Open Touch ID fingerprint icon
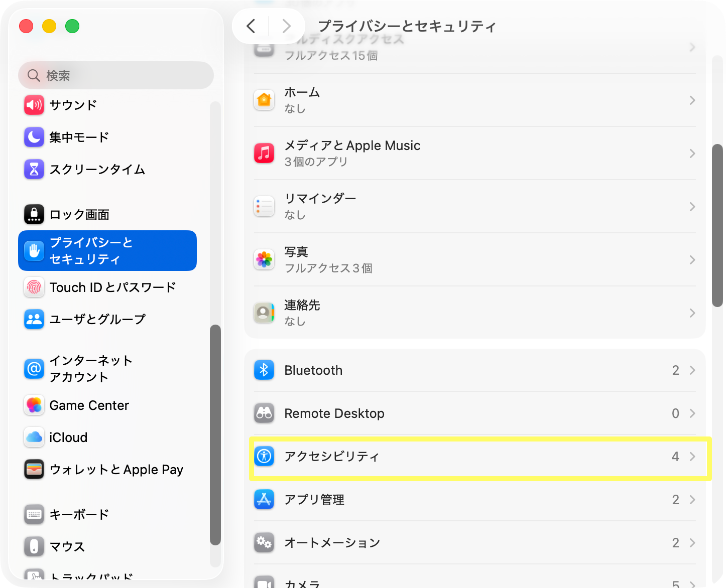Image resolution: width=726 pixels, height=588 pixels. pyautogui.click(x=34, y=287)
